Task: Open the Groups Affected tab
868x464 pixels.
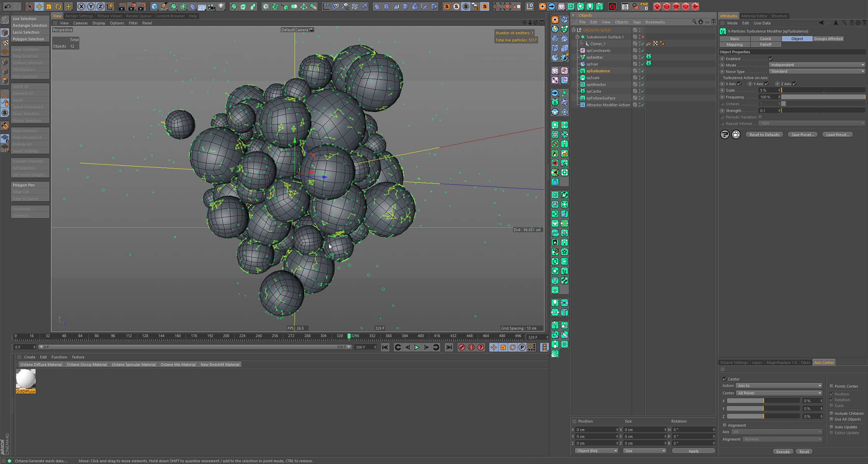Action: pyautogui.click(x=828, y=39)
